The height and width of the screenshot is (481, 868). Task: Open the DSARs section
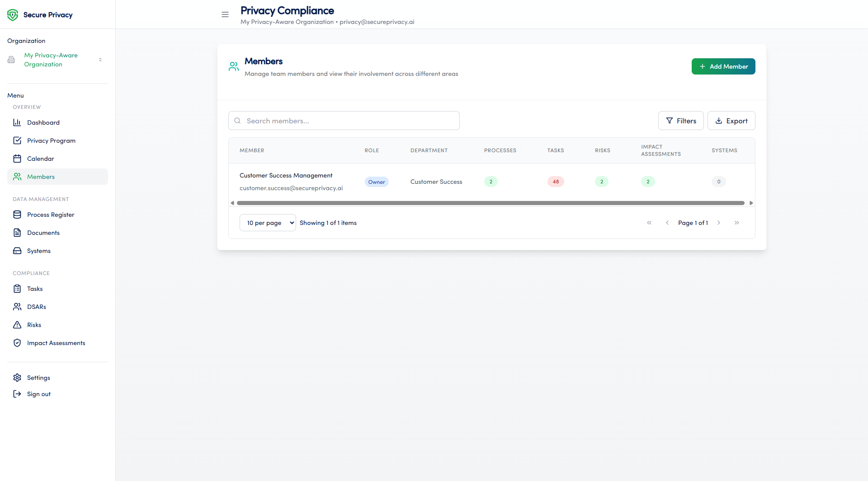tap(36, 307)
